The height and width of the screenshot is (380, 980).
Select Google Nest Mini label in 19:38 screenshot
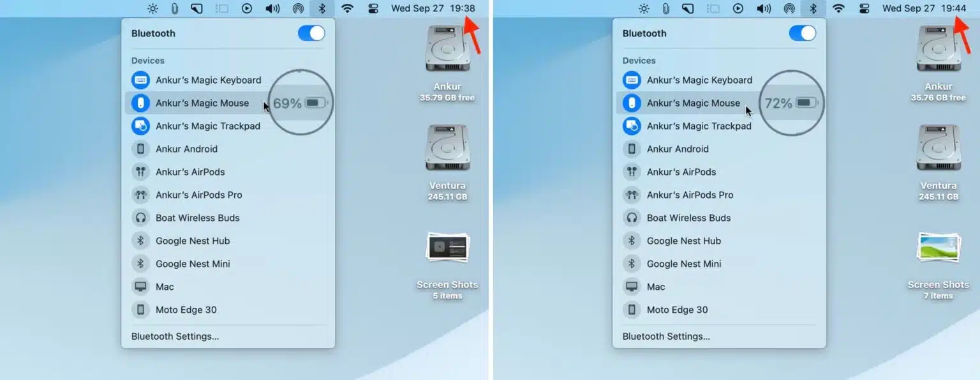click(193, 264)
